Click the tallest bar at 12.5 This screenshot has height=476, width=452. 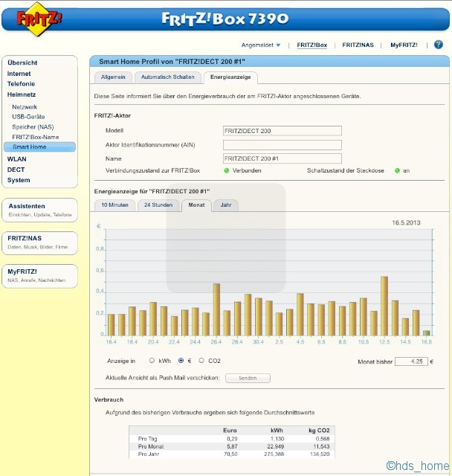tap(384, 306)
